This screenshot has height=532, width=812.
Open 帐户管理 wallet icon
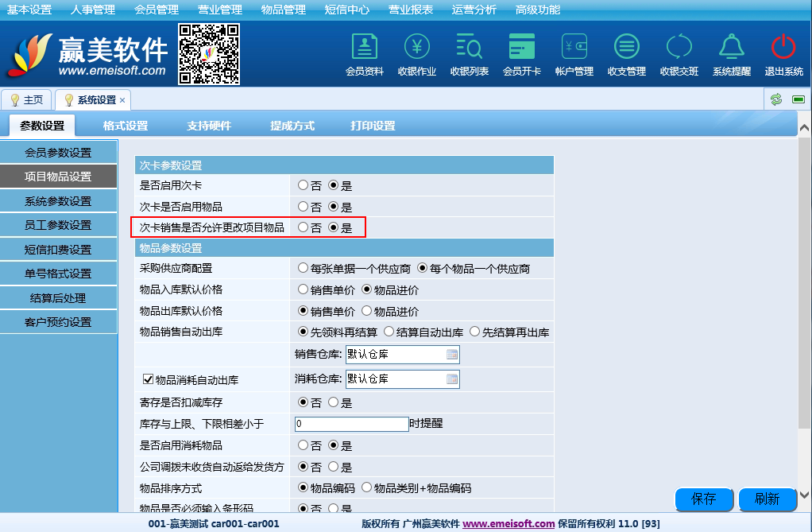point(574,48)
